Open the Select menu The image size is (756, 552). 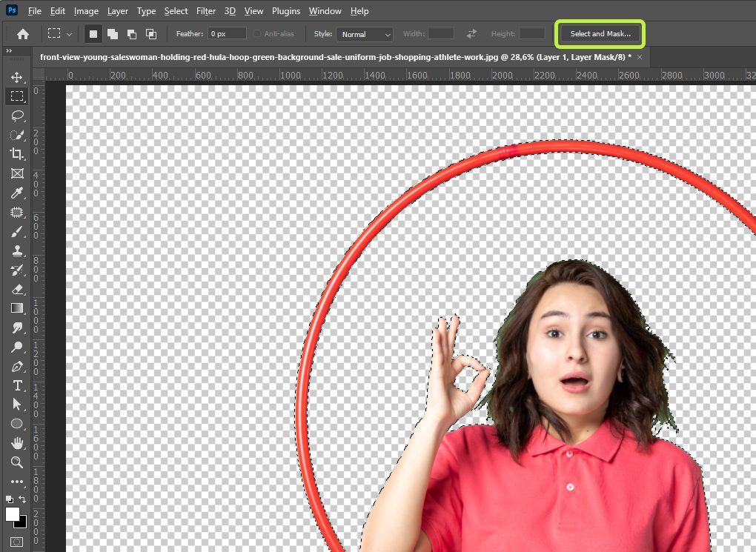[x=176, y=10]
